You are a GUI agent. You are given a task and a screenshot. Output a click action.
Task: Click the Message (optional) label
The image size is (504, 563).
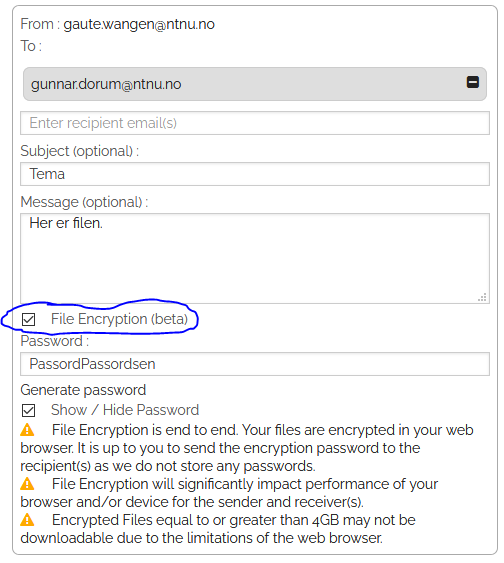(84, 202)
